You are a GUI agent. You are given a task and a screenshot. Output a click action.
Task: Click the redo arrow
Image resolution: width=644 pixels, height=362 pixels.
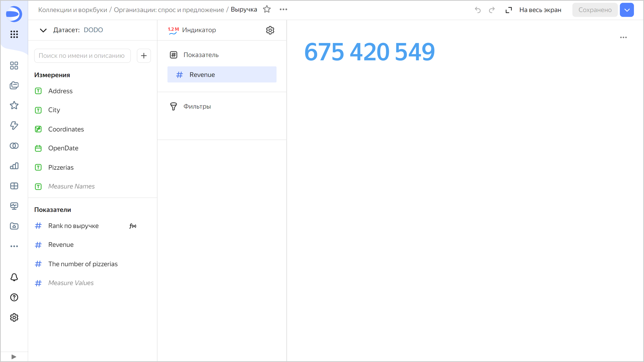pos(492,10)
